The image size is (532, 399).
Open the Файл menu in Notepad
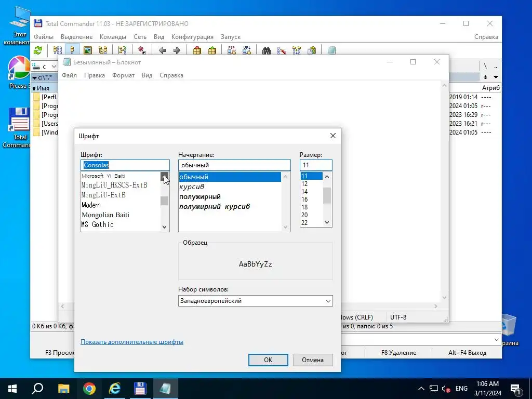click(x=69, y=75)
